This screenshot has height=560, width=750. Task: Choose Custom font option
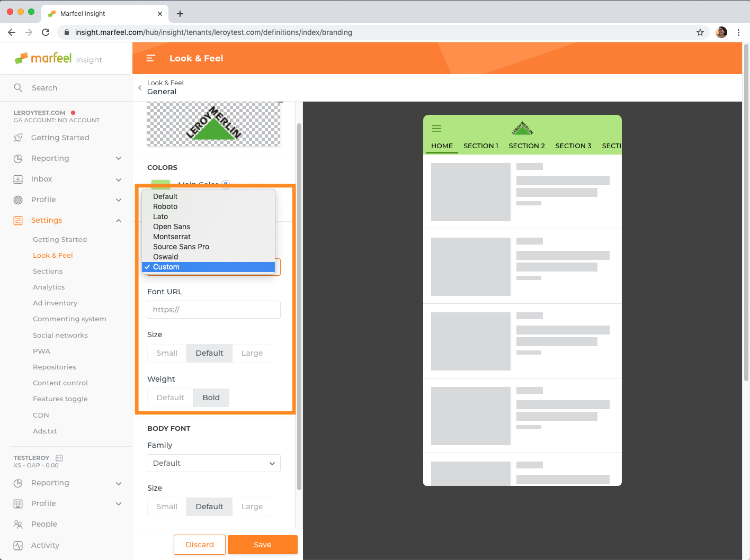(x=208, y=267)
